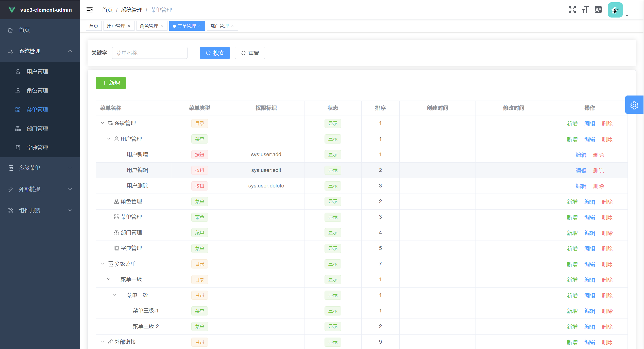Open 角色管理 in sidebar
Viewport: 644px width, 349px height.
[x=40, y=91]
